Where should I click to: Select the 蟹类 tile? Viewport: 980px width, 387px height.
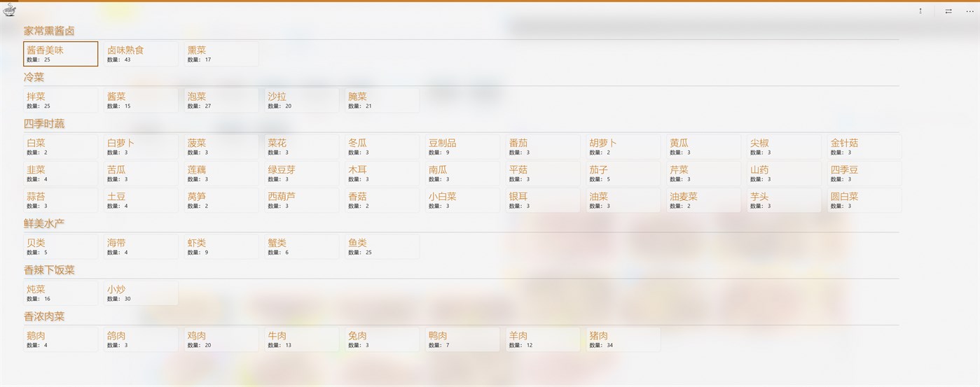click(302, 246)
